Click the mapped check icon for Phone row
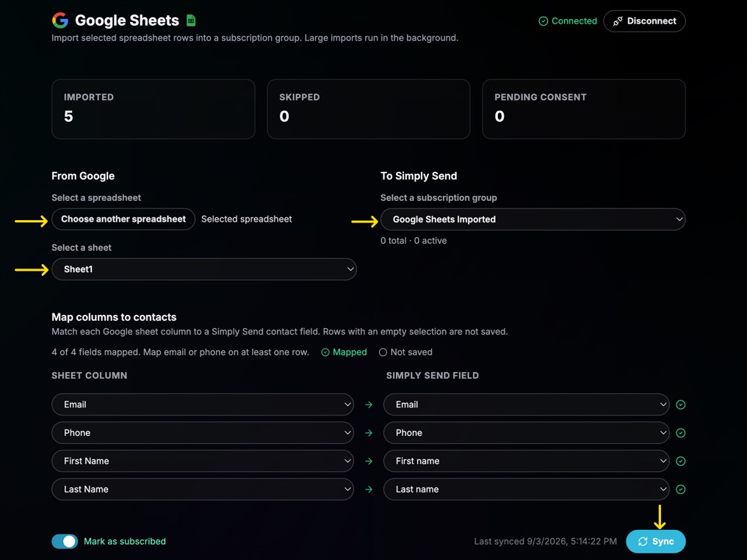This screenshot has width=747, height=560. 681,433
